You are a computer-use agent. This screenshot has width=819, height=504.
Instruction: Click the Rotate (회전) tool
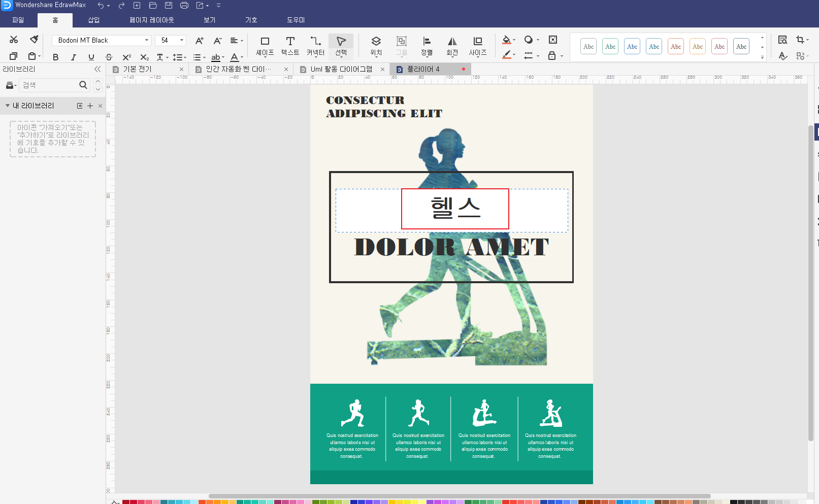452,46
